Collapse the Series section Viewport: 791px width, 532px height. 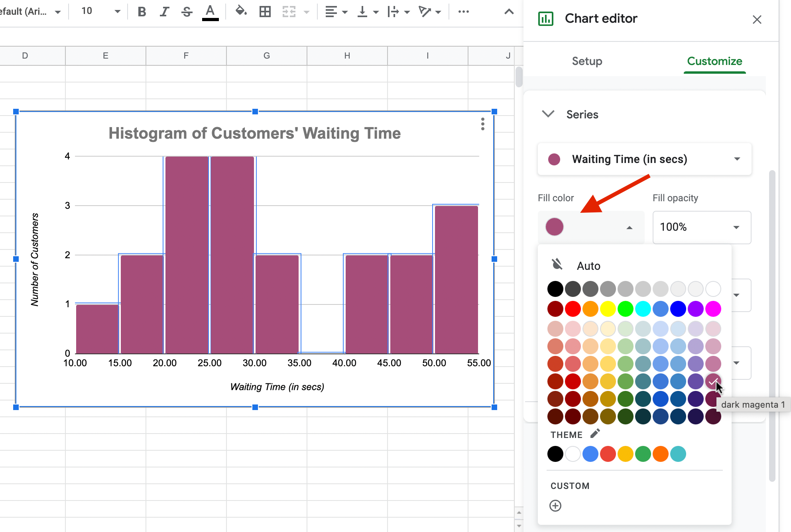click(549, 114)
